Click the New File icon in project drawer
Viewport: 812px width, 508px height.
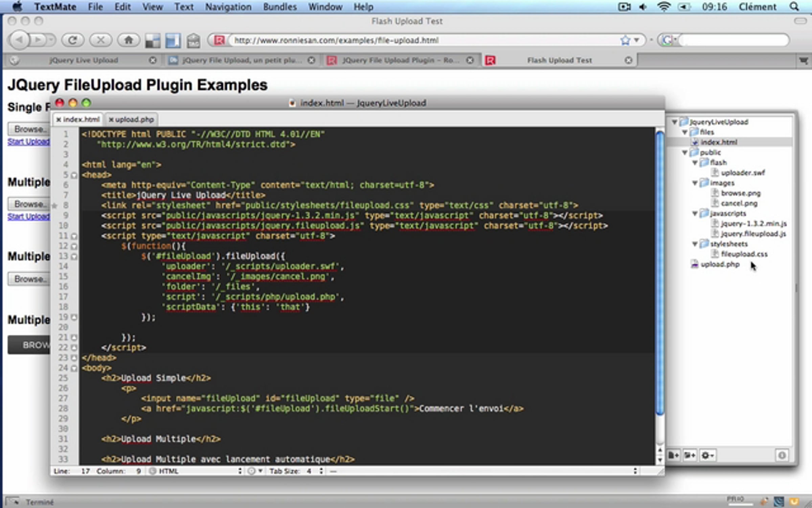(x=673, y=455)
